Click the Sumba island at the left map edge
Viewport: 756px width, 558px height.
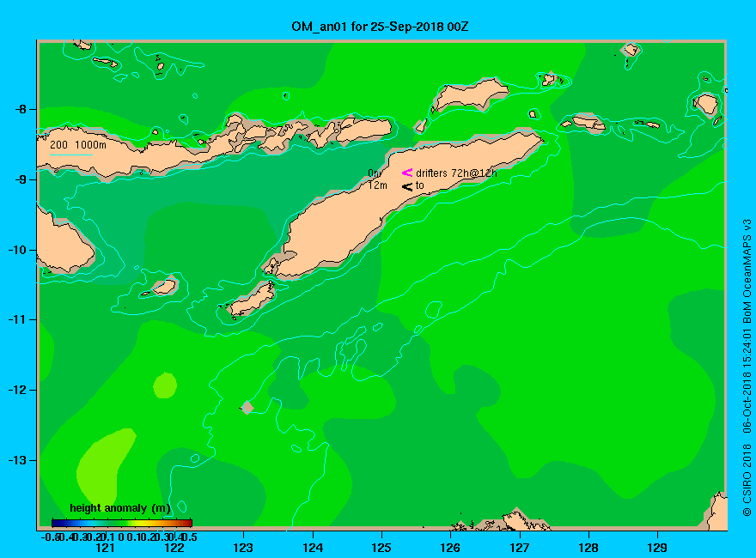[63, 246]
